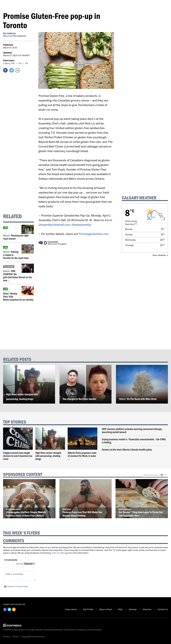Click Visit our FAQ page link
171x644 pixels.
coord(60,553)
